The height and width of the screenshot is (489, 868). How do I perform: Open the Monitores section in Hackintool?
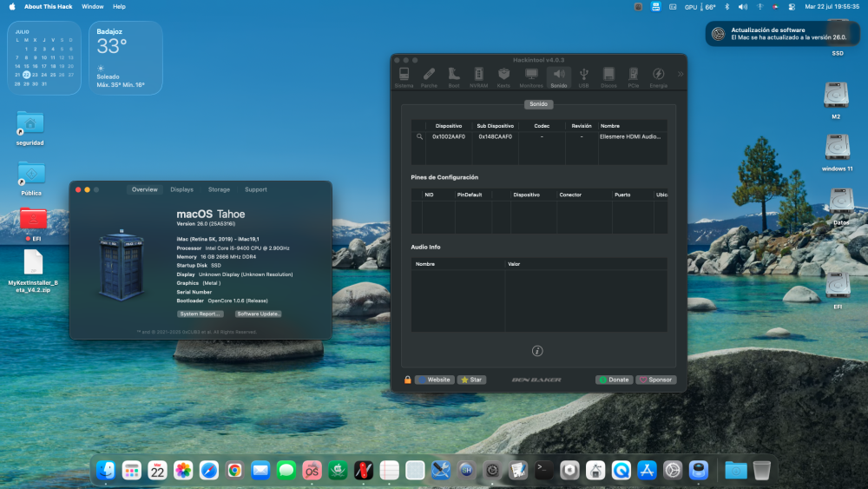coord(531,77)
